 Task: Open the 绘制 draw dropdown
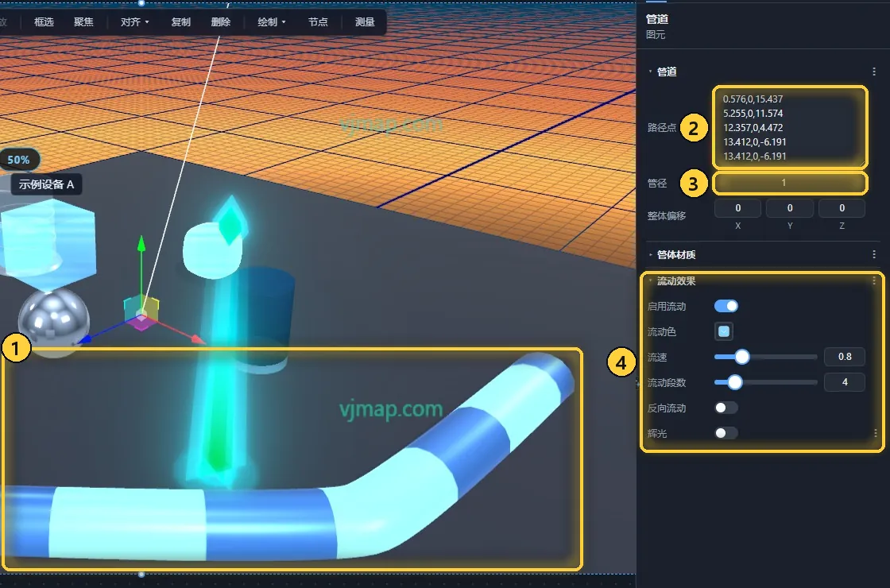[x=271, y=22]
